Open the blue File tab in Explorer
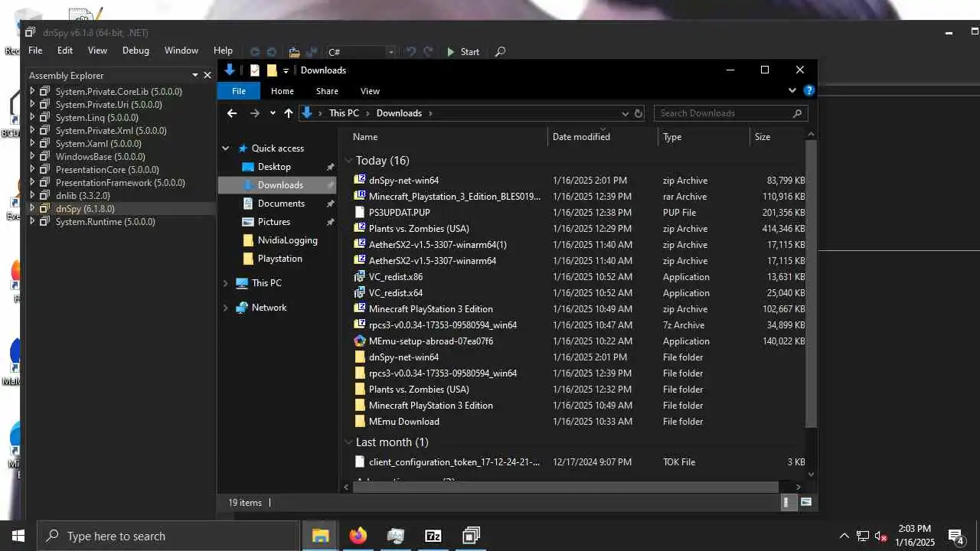Image resolution: width=980 pixels, height=551 pixels. [239, 91]
